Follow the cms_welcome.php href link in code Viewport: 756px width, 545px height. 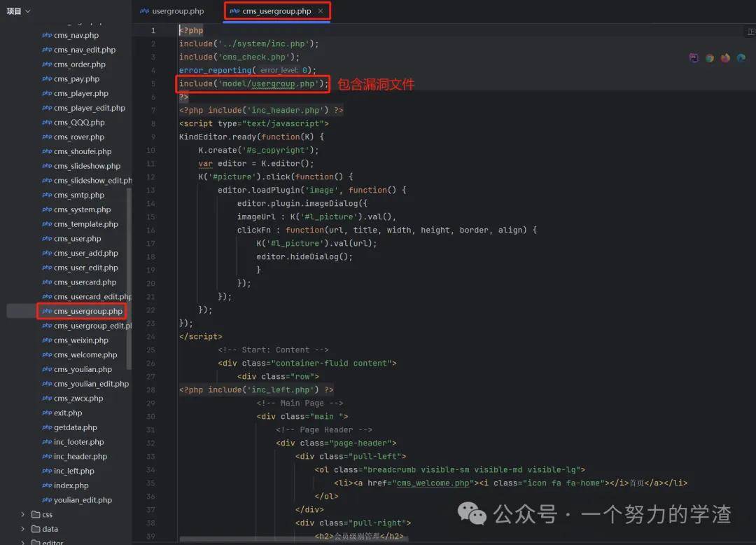433,483
